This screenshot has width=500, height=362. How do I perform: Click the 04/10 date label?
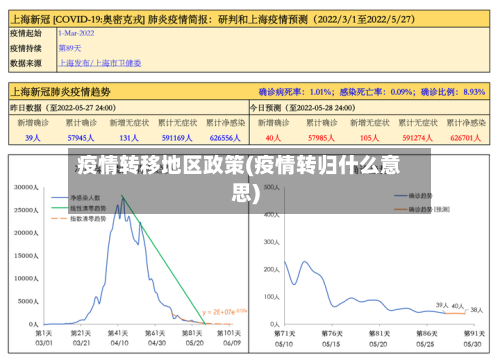click(119, 343)
